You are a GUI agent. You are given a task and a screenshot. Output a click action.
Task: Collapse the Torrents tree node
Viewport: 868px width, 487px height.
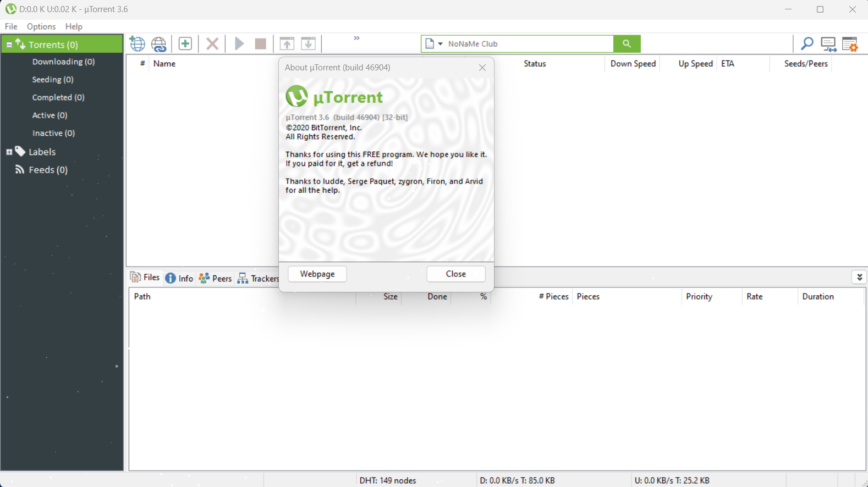point(9,45)
